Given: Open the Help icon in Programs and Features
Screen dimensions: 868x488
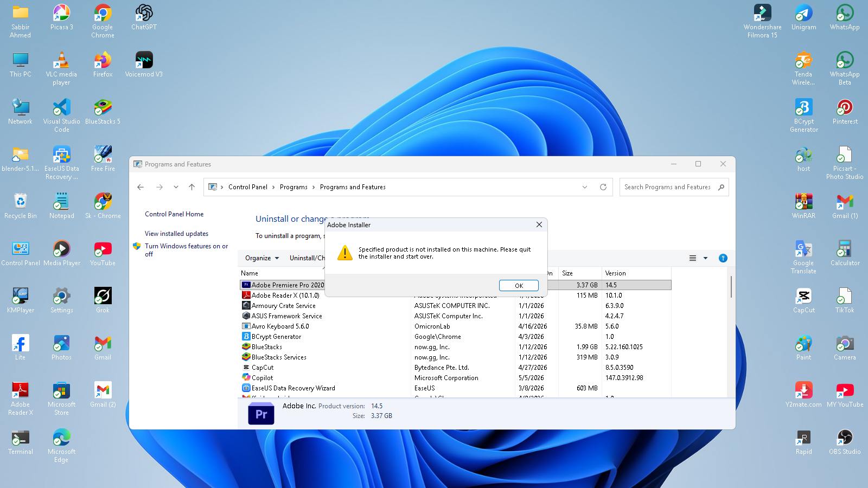Looking at the screenshot, I should click(723, 258).
